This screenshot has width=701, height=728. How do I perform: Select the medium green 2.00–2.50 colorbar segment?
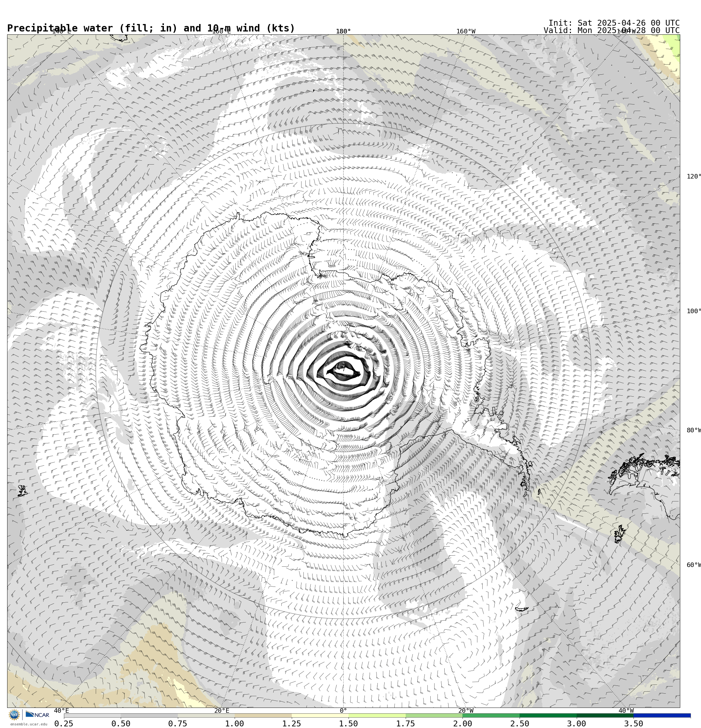pyautogui.click(x=491, y=715)
